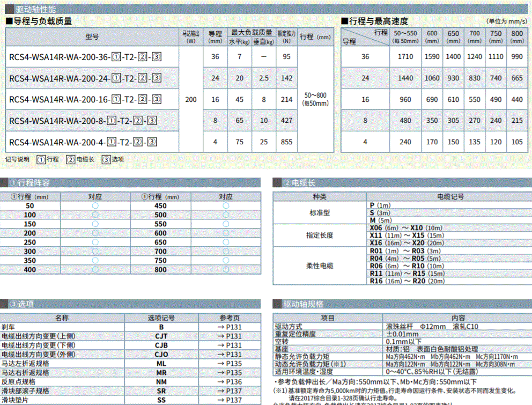
Task: Select option code ML
Action: pyautogui.click(x=161, y=364)
